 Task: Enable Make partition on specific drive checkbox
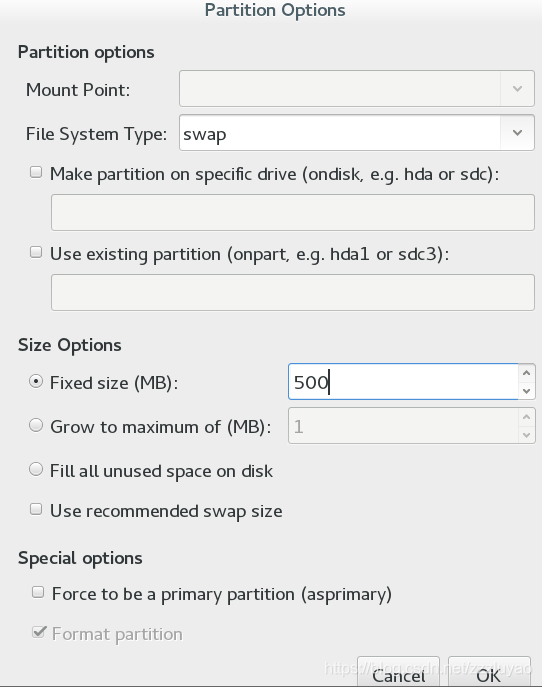click(x=36, y=172)
